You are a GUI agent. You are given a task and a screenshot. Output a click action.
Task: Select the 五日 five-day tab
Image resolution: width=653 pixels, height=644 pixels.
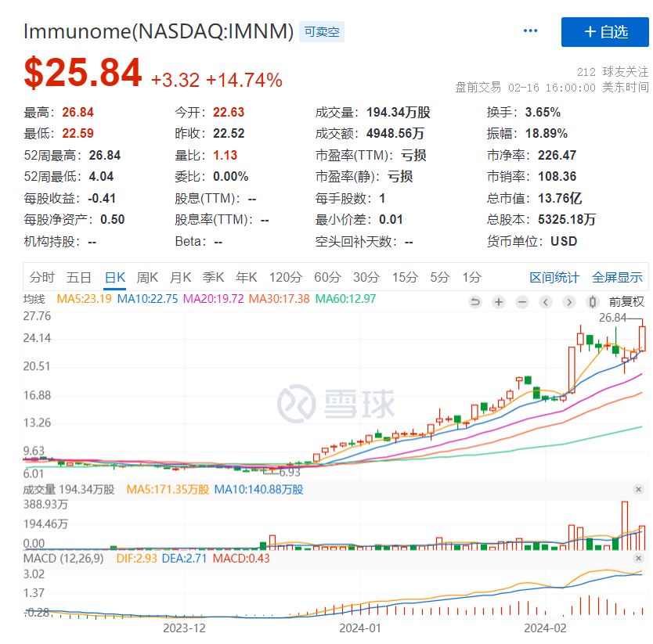79,277
